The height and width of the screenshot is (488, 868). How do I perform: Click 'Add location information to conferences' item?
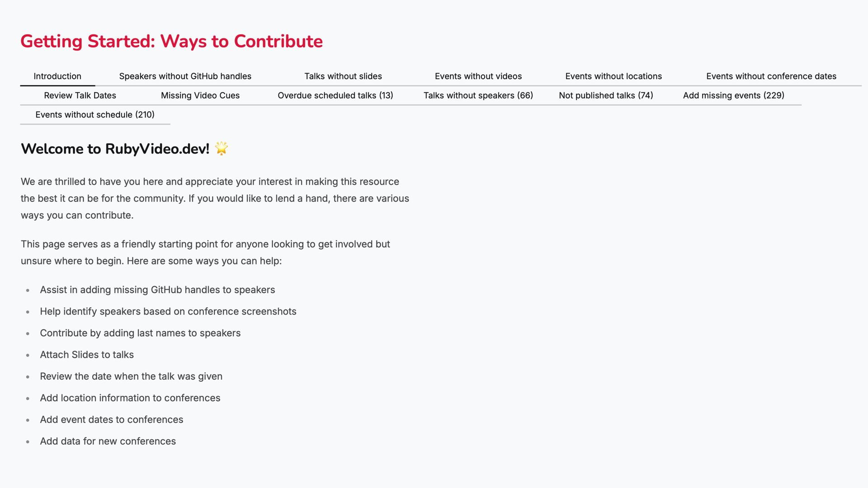click(130, 398)
